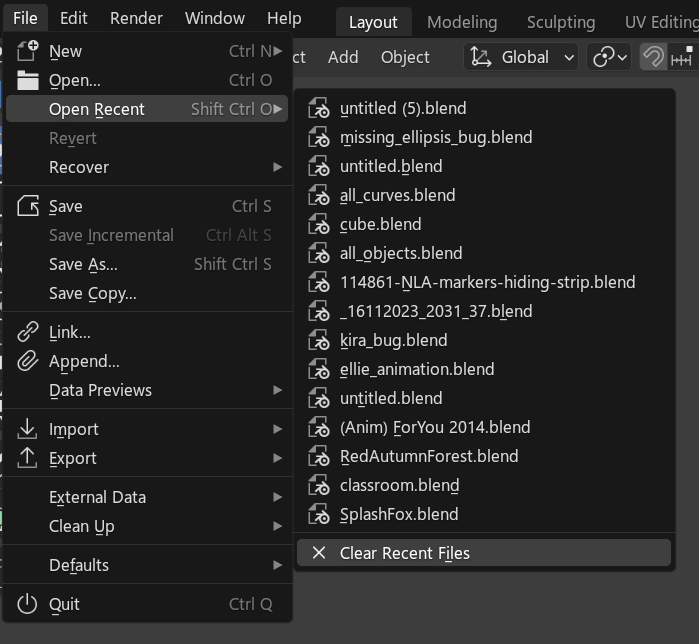Image resolution: width=699 pixels, height=644 pixels.
Task: Choose the Save menu entry
Action: pyautogui.click(x=147, y=206)
